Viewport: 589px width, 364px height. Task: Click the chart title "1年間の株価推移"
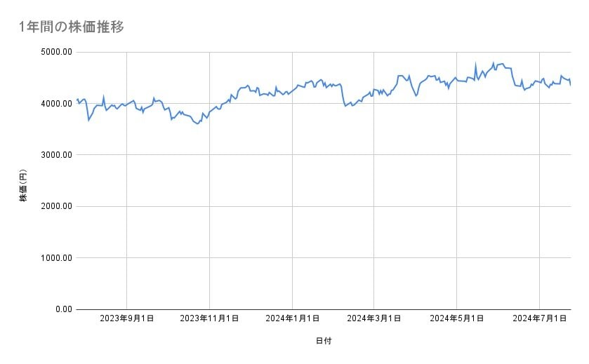(72, 27)
